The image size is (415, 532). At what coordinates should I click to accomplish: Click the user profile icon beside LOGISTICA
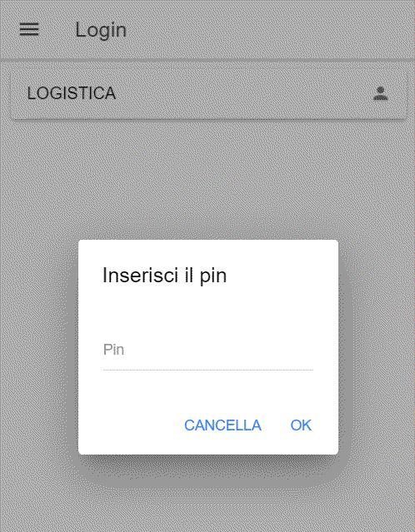(x=380, y=93)
